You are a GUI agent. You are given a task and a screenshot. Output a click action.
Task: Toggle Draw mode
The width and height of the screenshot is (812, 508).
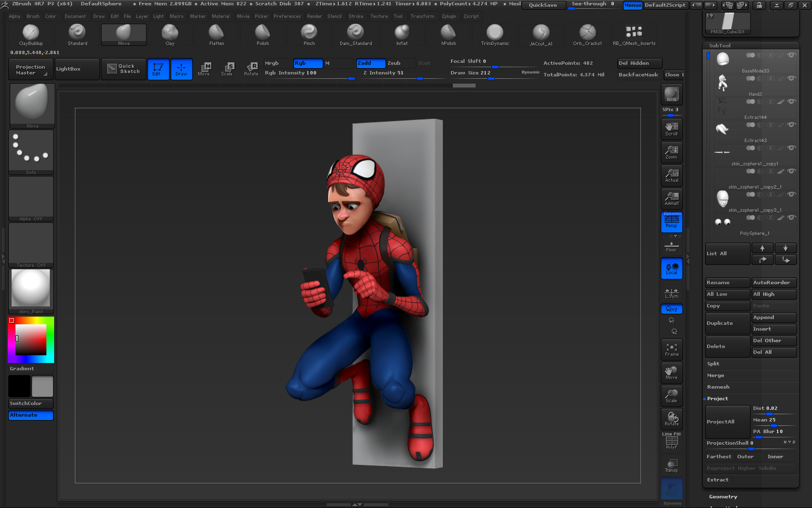coord(181,69)
